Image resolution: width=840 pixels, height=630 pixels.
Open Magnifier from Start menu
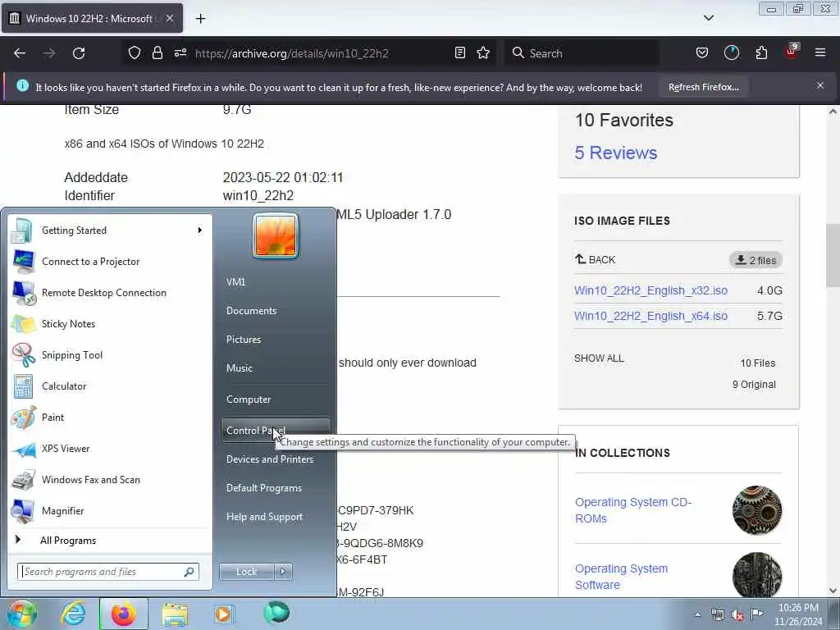click(110, 510)
